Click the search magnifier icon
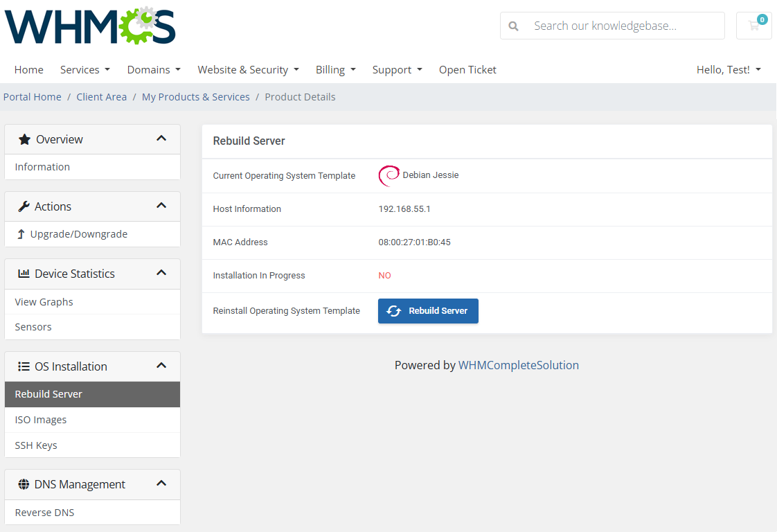Screen dimensions: 777x532 [x=513, y=26]
